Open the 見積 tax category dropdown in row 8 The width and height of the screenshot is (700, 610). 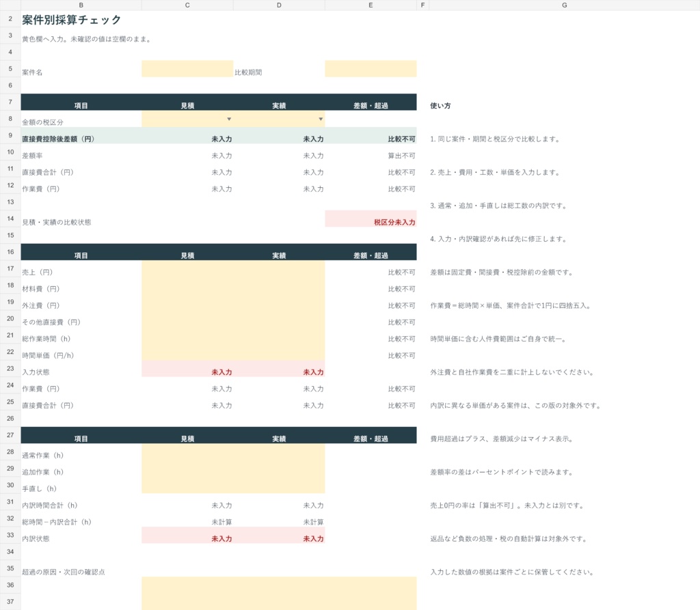tap(228, 119)
